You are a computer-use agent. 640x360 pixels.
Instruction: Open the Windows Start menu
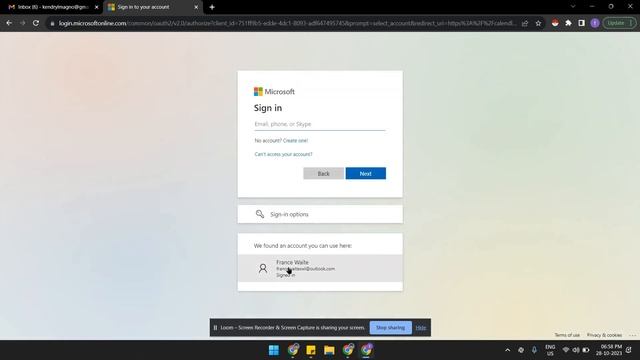click(274, 350)
